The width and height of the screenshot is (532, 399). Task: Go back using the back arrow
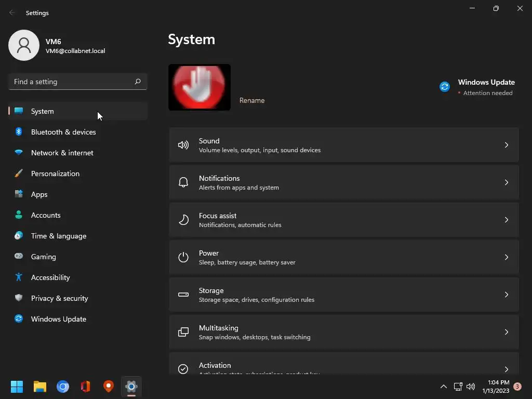click(12, 12)
